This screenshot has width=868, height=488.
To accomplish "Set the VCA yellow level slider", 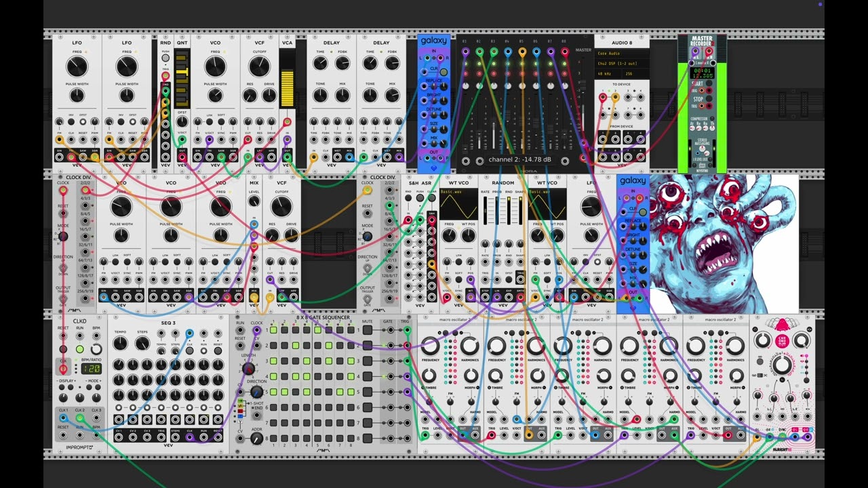I will click(288, 87).
